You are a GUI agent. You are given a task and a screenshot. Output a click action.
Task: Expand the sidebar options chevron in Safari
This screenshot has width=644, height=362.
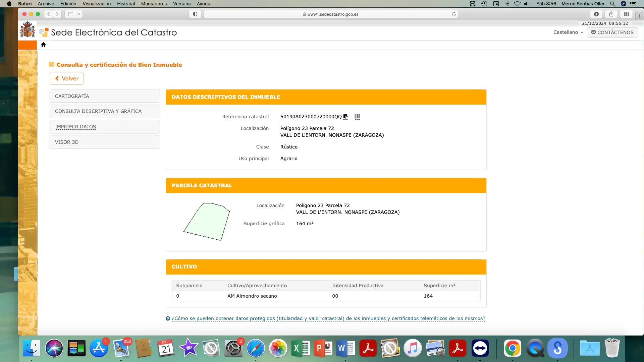pyautogui.click(x=79, y=14)
